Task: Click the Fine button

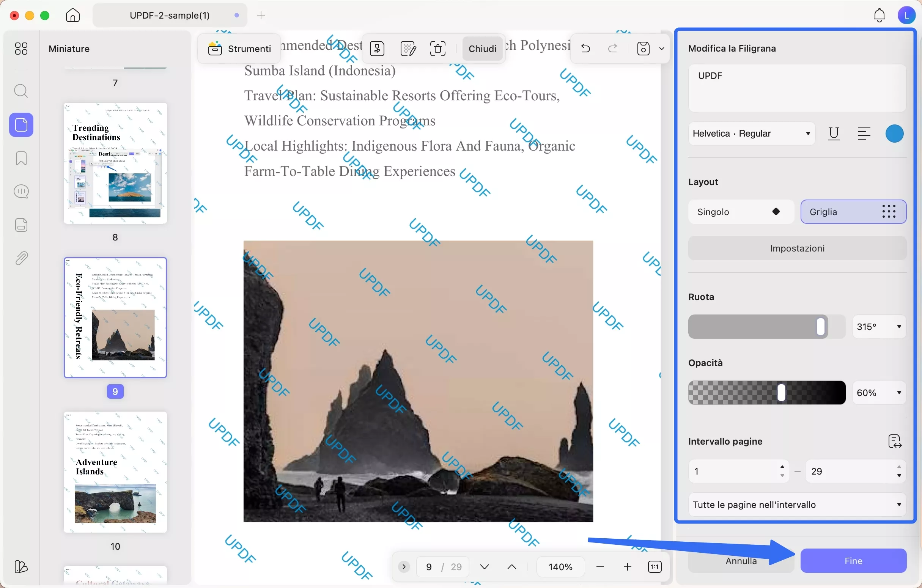Action: (x=853, y=561)
